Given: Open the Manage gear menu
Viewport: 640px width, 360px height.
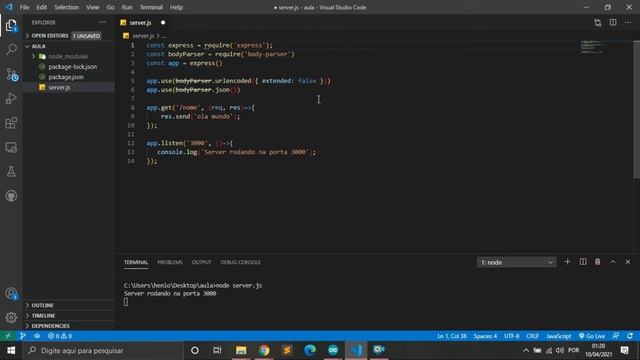Looking at the screenshot, I should tap(11, 317).
